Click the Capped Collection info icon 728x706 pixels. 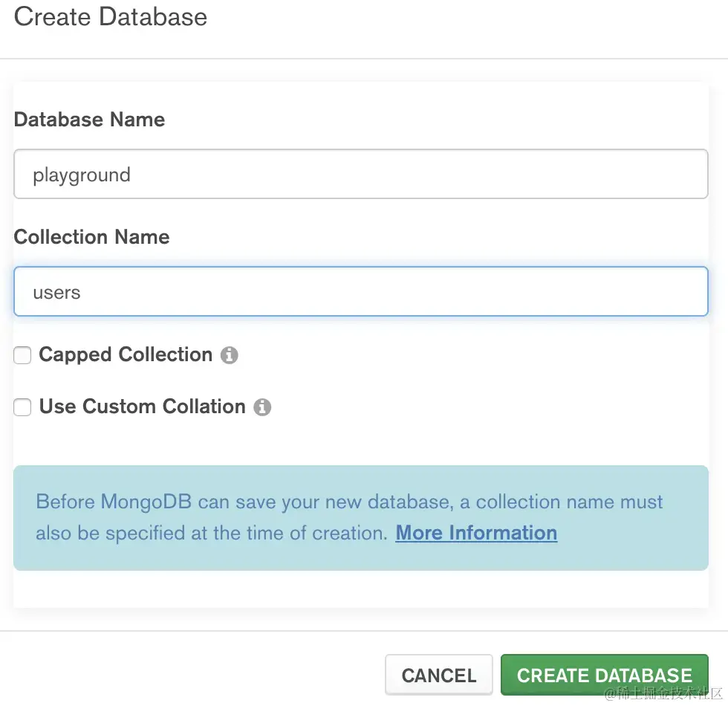pyautogui.click(x=230, y=355)
